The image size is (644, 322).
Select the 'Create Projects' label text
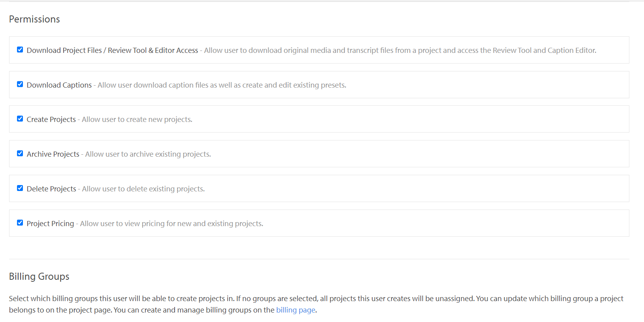[x=51, y=120]
